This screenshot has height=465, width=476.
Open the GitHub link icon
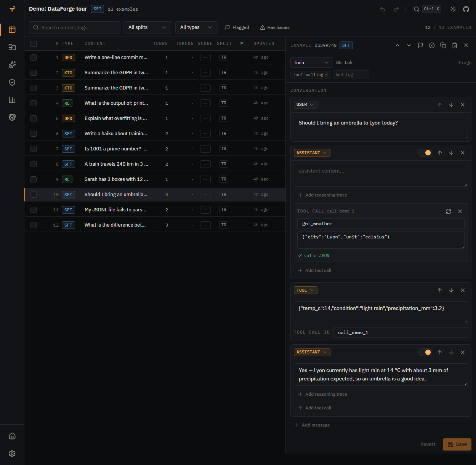point(466,9)
